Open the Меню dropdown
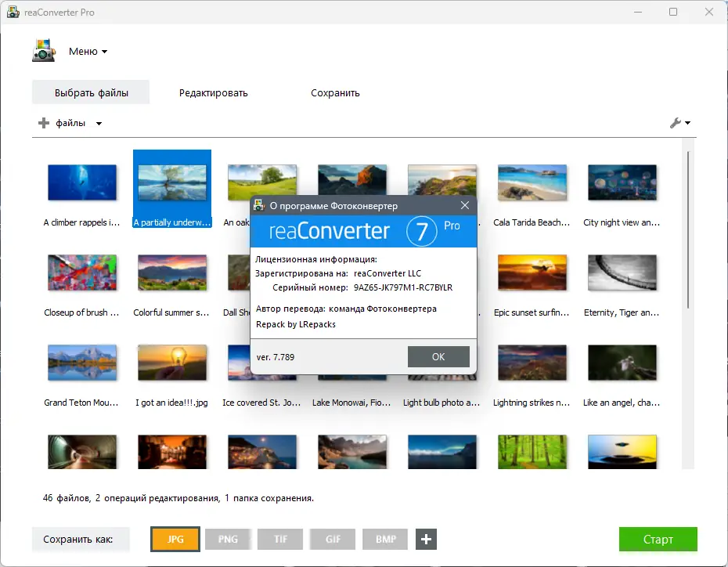This screenshot has height=567, width=728. tap(88, 52)
